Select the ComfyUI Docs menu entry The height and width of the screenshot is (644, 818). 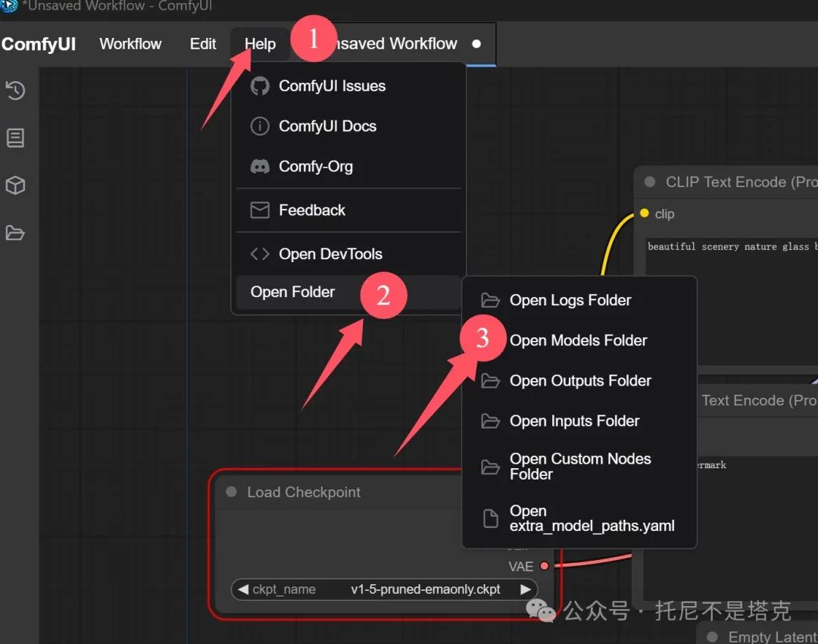coord(348,126)
